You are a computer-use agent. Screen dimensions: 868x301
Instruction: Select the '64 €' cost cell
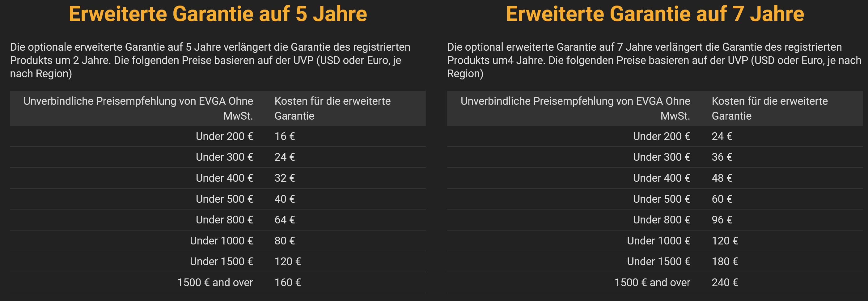(284, 220)
